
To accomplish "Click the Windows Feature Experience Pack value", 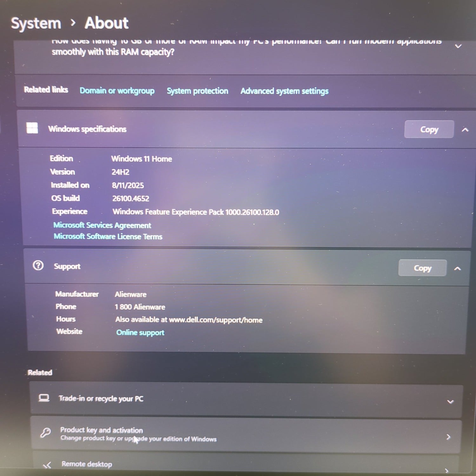I will click(196, 212).
